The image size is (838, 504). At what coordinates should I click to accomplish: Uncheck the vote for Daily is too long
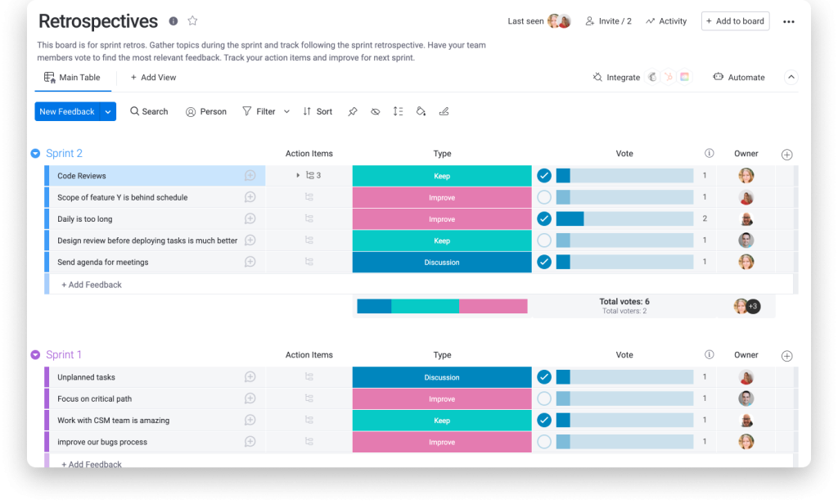[544, 218]
